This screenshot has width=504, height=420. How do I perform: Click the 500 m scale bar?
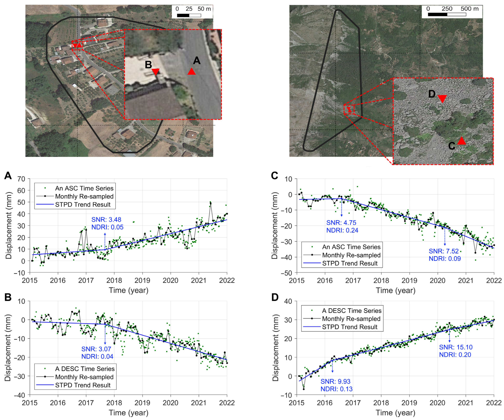(x=447, y=14)
